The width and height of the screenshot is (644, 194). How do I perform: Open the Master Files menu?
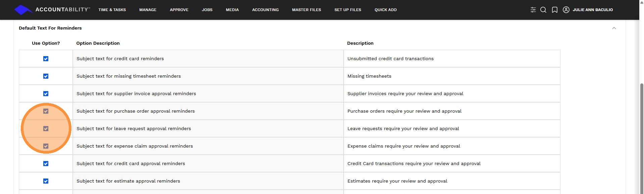click(x=306, y=10)
